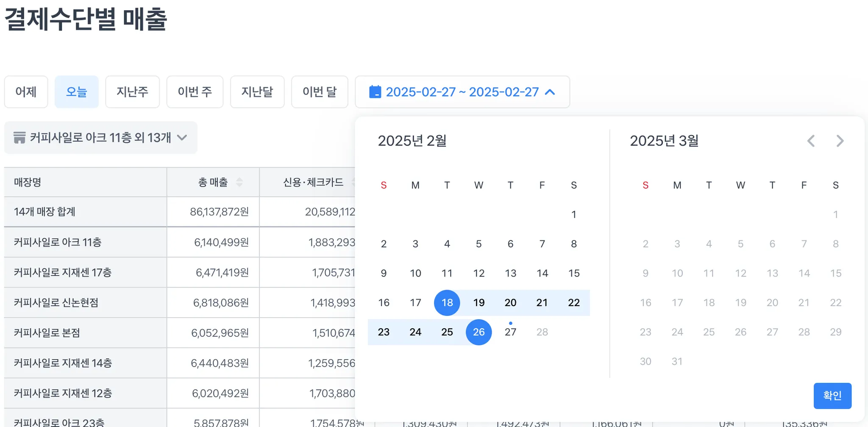Click the store icon in branch selector
868x427 pixels.
19,138
